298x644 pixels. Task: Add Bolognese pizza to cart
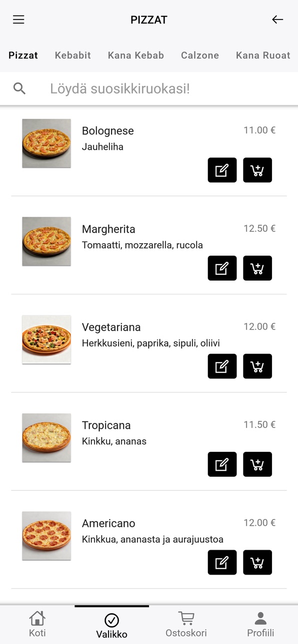[257, 170]
